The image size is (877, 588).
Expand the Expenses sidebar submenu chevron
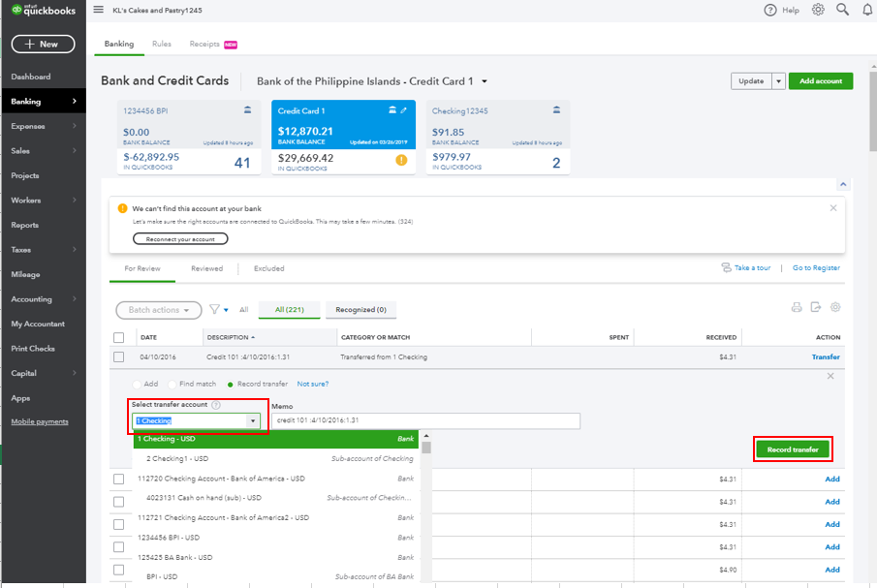point(75,126)
